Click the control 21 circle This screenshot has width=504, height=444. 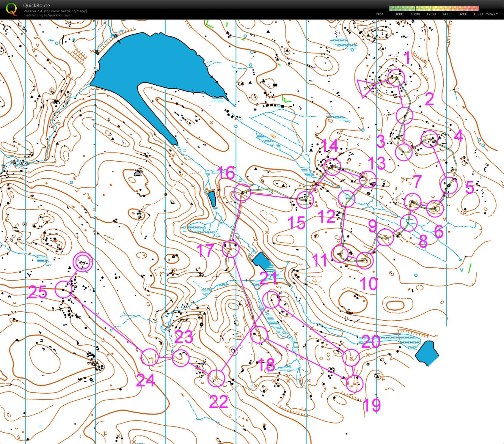click(271, 300)
